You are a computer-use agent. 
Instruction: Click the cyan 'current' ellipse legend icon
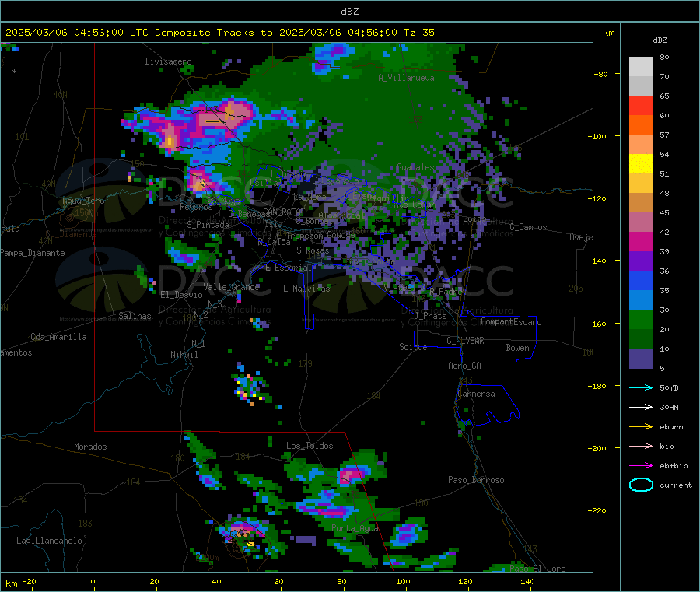[641, 485]
